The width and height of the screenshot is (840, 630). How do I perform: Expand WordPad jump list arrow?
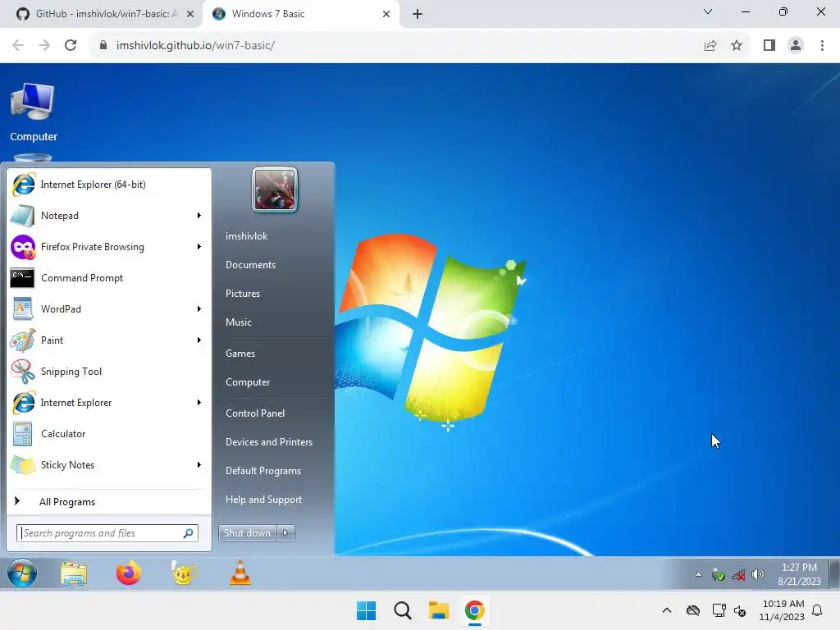pos(199,309)
